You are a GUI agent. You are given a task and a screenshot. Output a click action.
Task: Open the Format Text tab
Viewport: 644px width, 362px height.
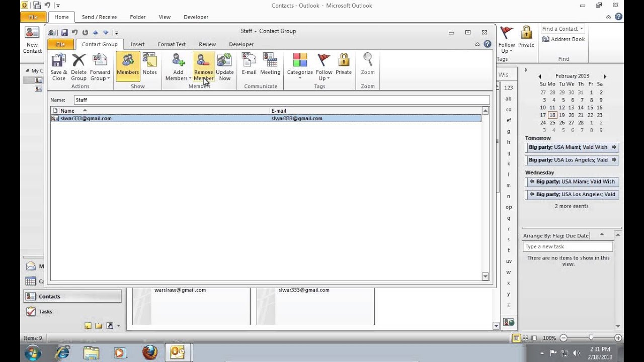[x=172, y=44]
